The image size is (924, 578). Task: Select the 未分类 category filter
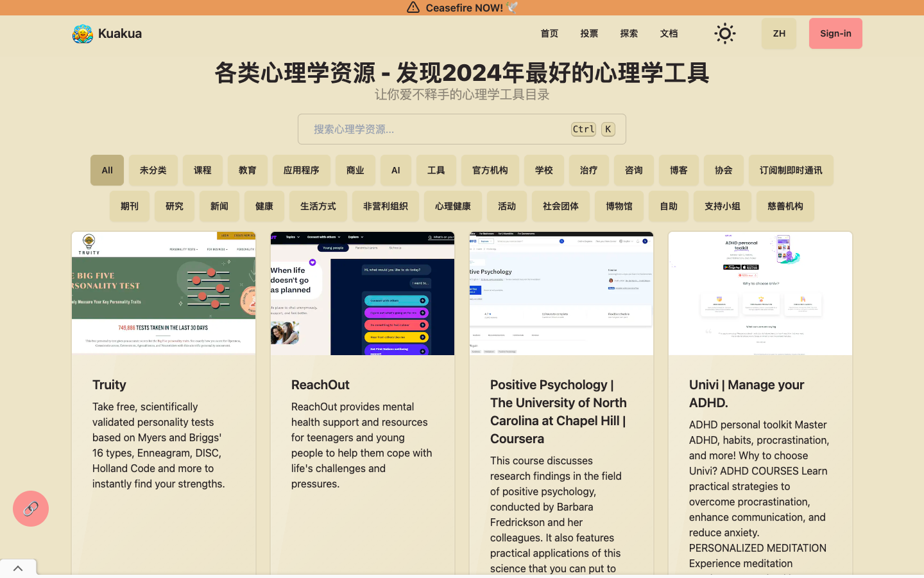[153, 170]
